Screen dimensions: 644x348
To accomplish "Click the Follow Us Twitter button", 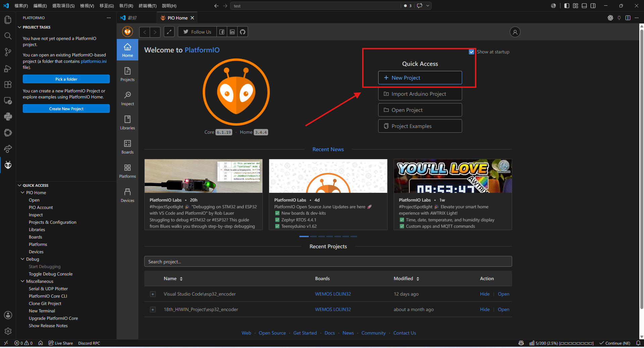I will click(x=197, y=32).
